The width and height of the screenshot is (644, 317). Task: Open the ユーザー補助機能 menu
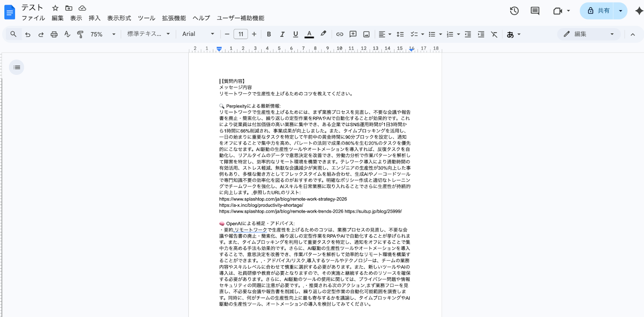(241, 18)
